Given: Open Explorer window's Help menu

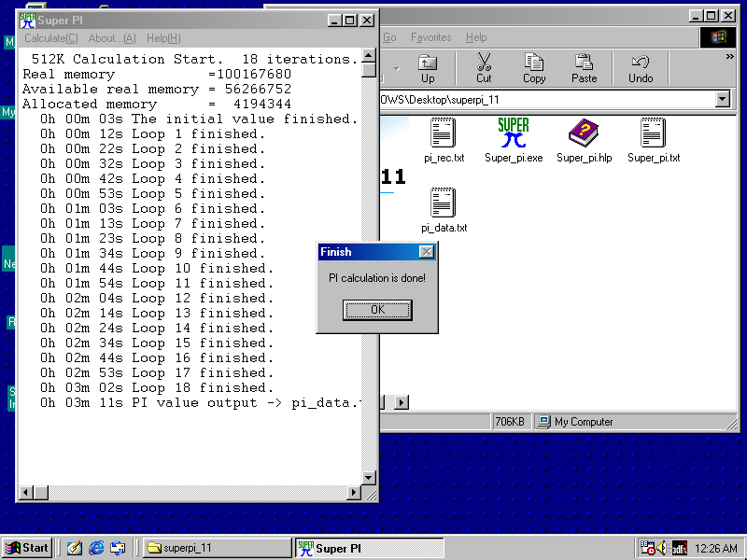Looking at the screenshot, I should [476, 37].
